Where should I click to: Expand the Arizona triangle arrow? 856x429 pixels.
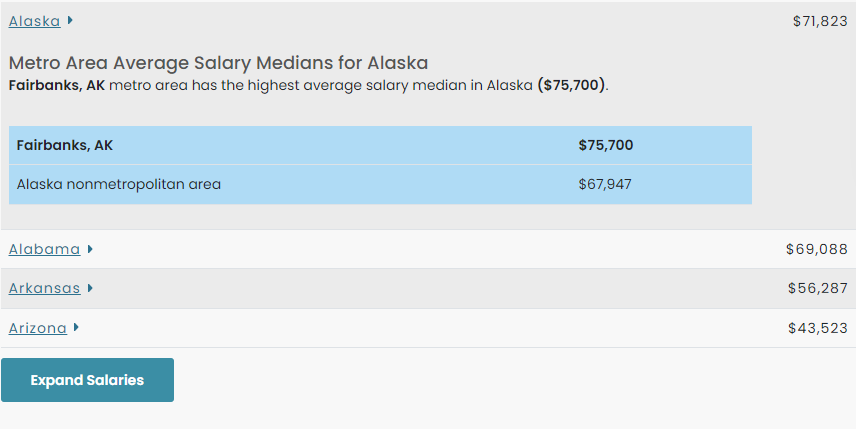coord(76,327)
